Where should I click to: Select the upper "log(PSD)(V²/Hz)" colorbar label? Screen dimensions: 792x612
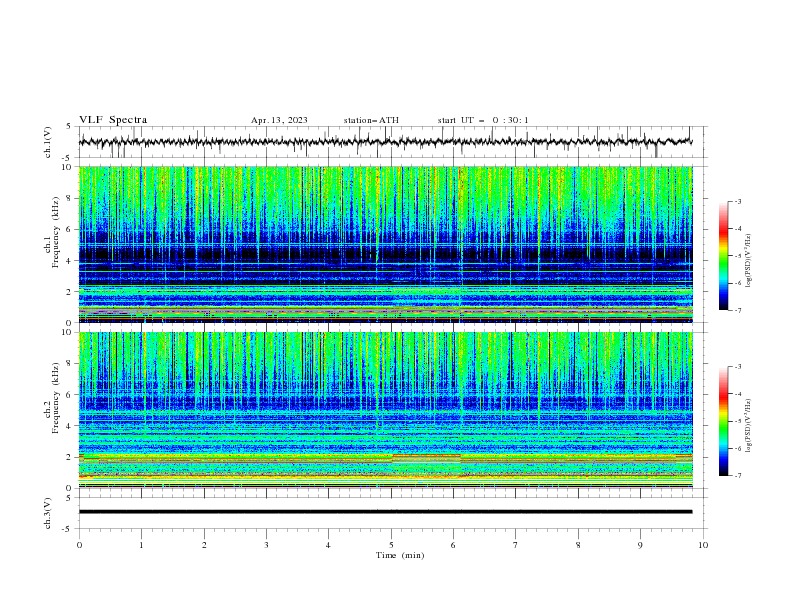click(x=748, y=260)
